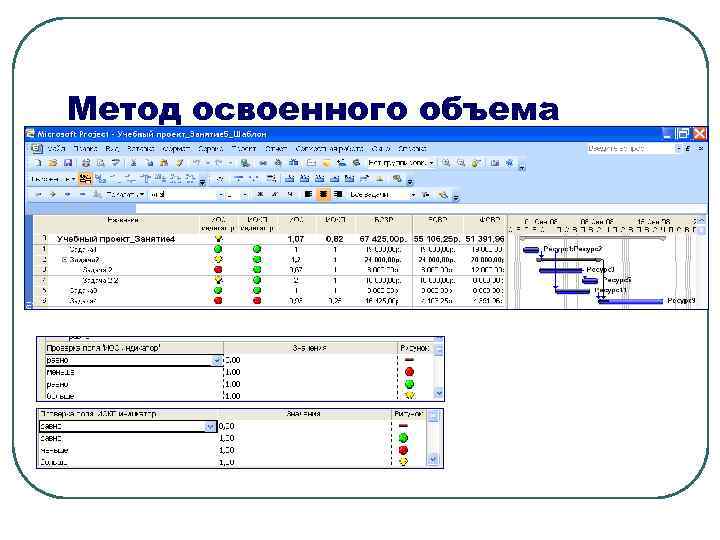This screenshot has width=720, height=540.
Task: Open the Отчет menu
Action: 276,148
